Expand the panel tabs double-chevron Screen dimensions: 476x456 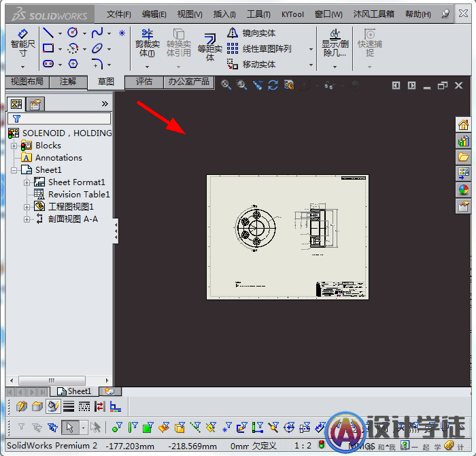tap(105, 104)
